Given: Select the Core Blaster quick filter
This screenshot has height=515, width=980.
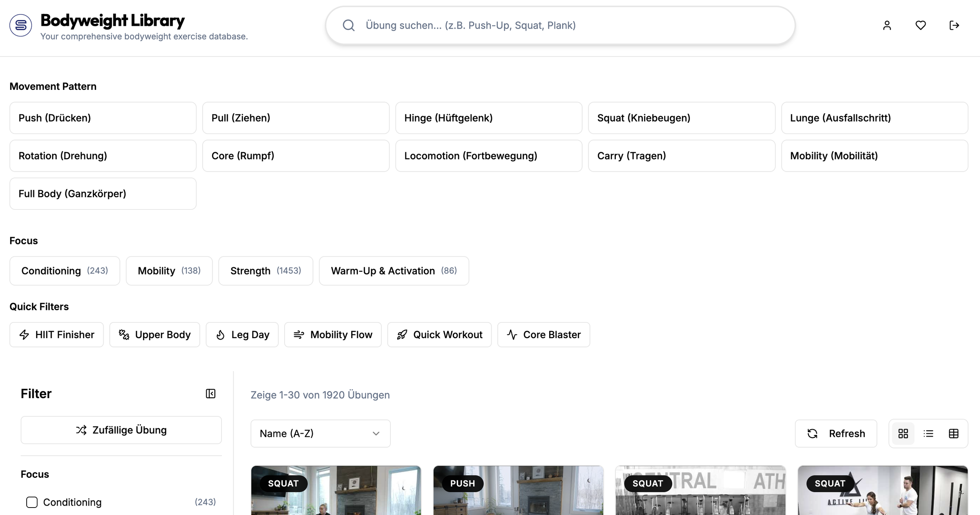Looking at the screenshot, I should pos(543,335).
